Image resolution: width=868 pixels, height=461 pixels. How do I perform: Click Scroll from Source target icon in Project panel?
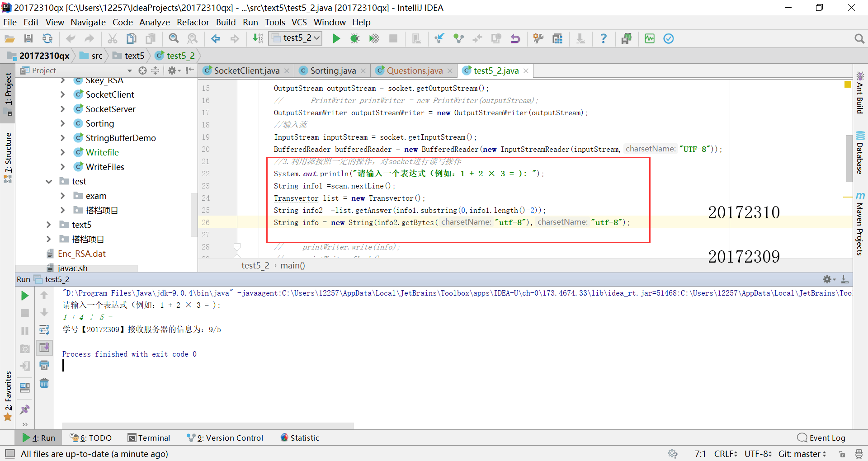(143, 71)
